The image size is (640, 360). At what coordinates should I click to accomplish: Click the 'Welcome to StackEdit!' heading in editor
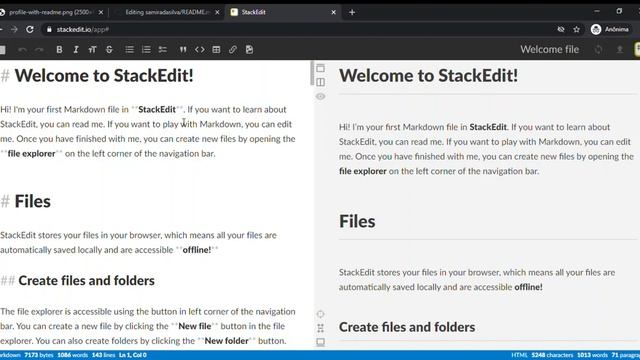tap(104, 76)
